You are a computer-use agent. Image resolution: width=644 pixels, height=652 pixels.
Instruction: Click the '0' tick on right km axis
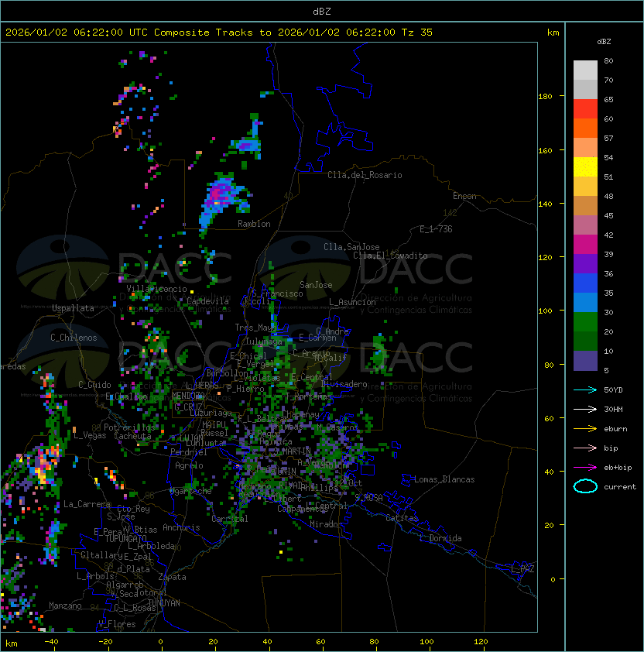coord(553,580)
